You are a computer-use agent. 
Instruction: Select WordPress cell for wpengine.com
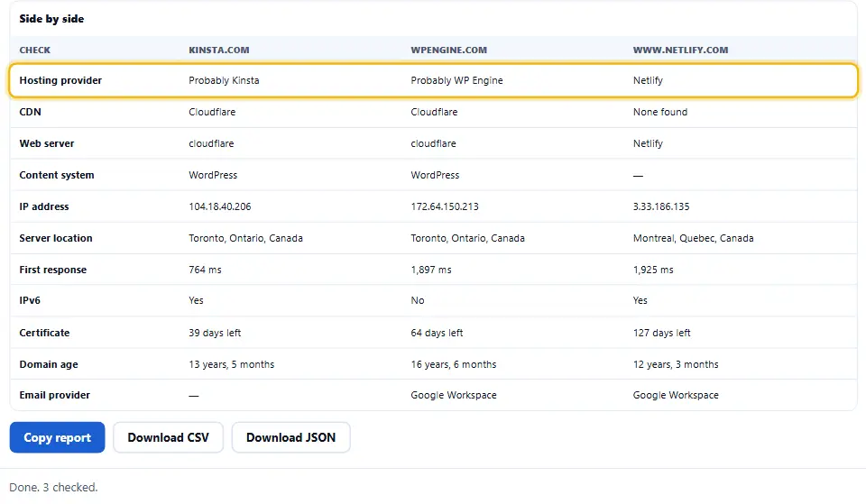point(435,175)
